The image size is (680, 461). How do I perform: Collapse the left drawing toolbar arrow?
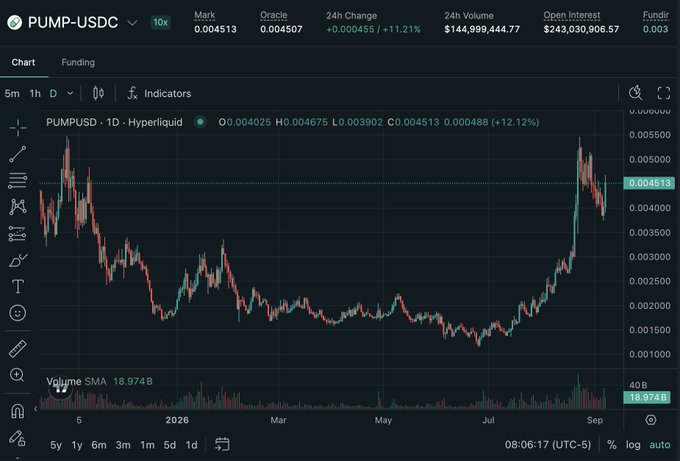(36, 408)
